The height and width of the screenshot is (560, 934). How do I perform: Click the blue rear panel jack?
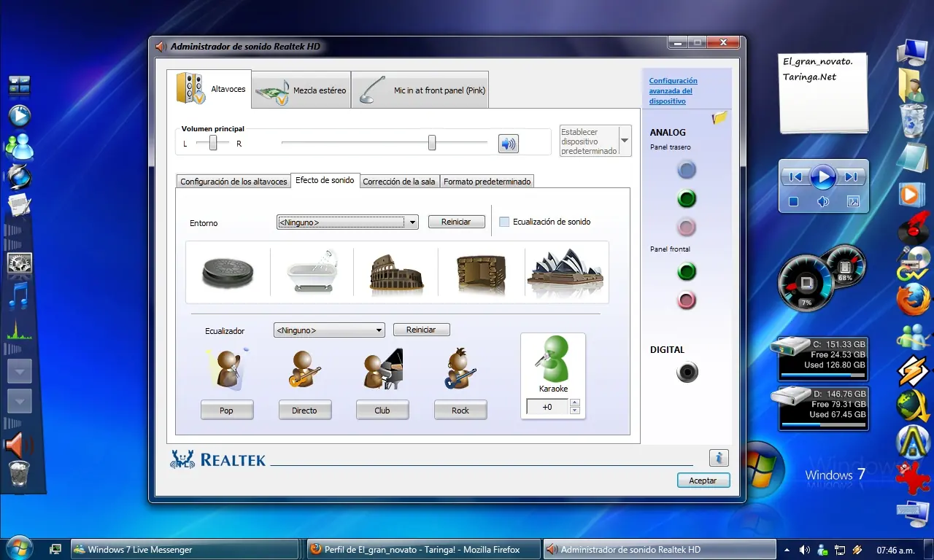click(687, 170)
